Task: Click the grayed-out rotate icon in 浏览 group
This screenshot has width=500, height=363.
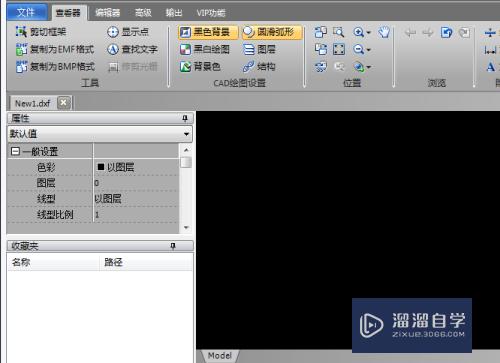Action: pyautogui.click(x=464, y=32)
